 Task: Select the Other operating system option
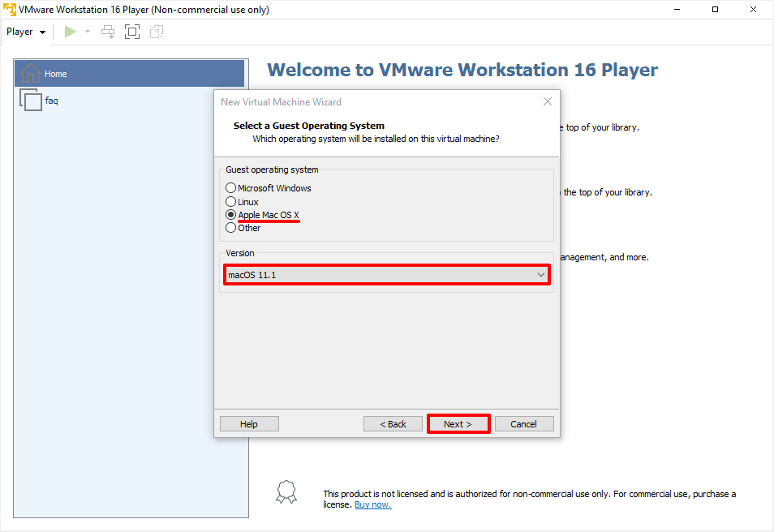click(231, 228)
